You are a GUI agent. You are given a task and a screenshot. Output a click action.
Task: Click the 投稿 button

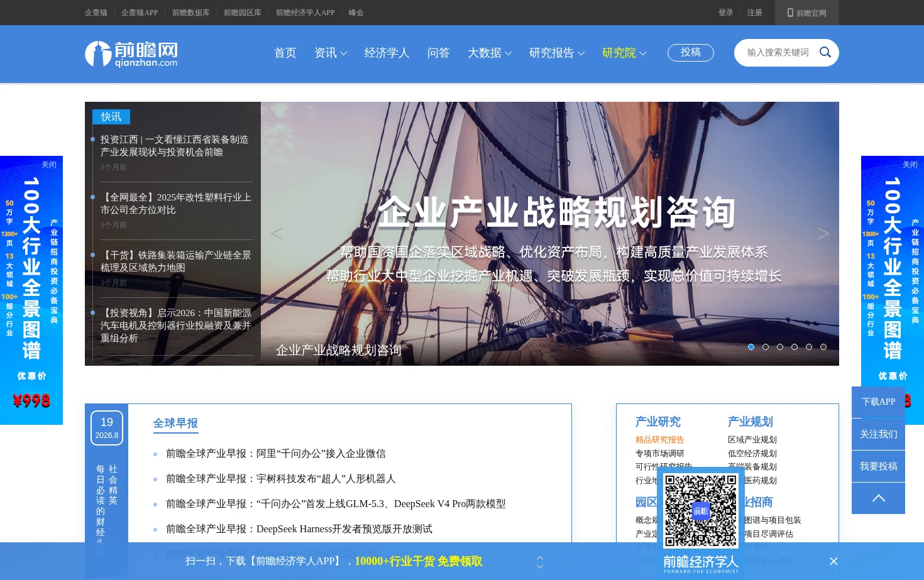point(691,53)
